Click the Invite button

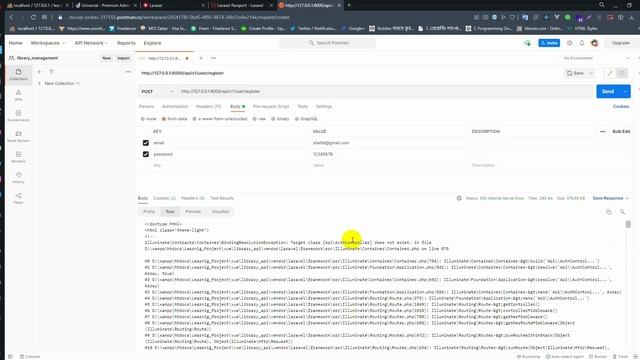pyautogui.click(x=549, y=43)
